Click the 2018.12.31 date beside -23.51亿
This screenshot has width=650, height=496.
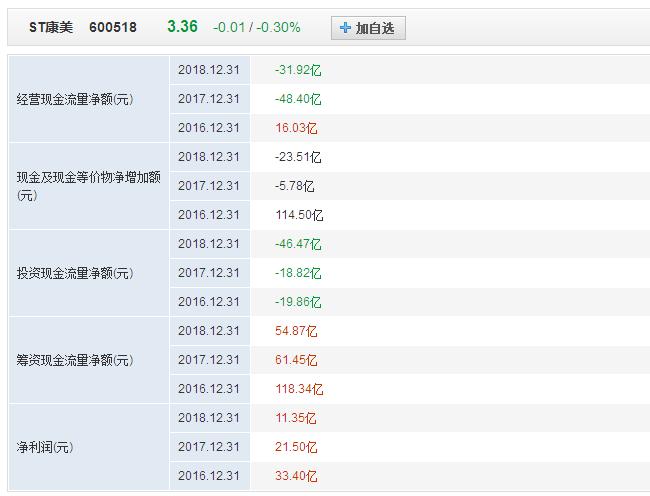point(209,157)
